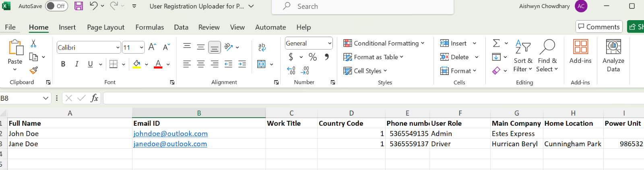Image resolution: width=644 pixels, height=170 pixels.
Task: Apply comma style format
Action: (x=327, y=57)
